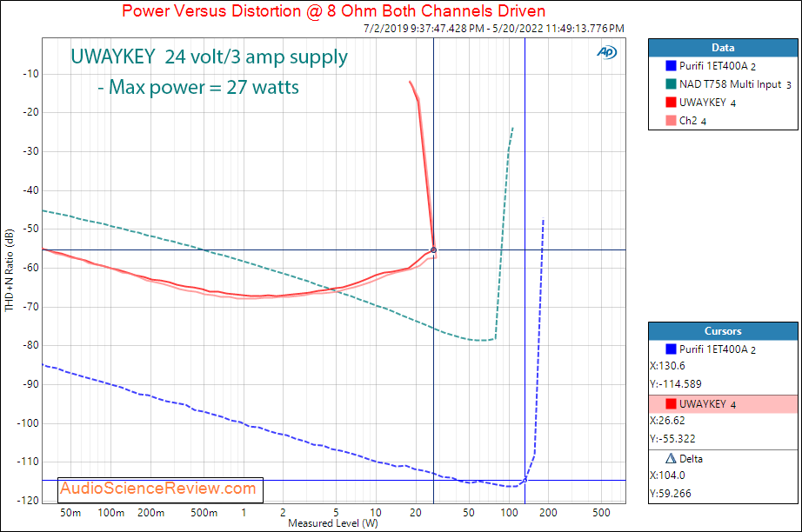Click the Y:-55.322 cursor value
The image size is (802, 532).
point(672,438)
